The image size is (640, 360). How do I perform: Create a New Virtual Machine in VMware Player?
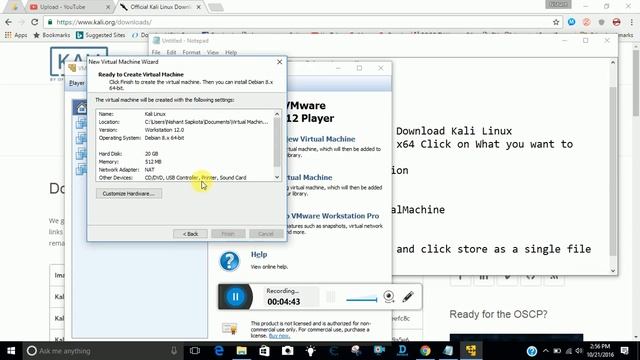(321, 139)
